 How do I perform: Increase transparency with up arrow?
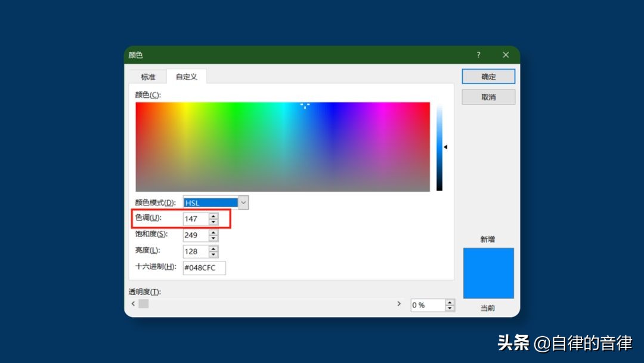[x=450, y=302]
